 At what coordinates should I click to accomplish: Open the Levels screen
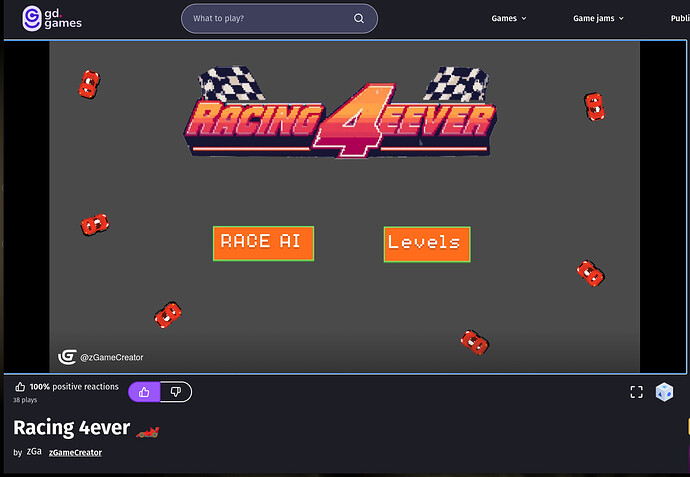tap(427, 244)
